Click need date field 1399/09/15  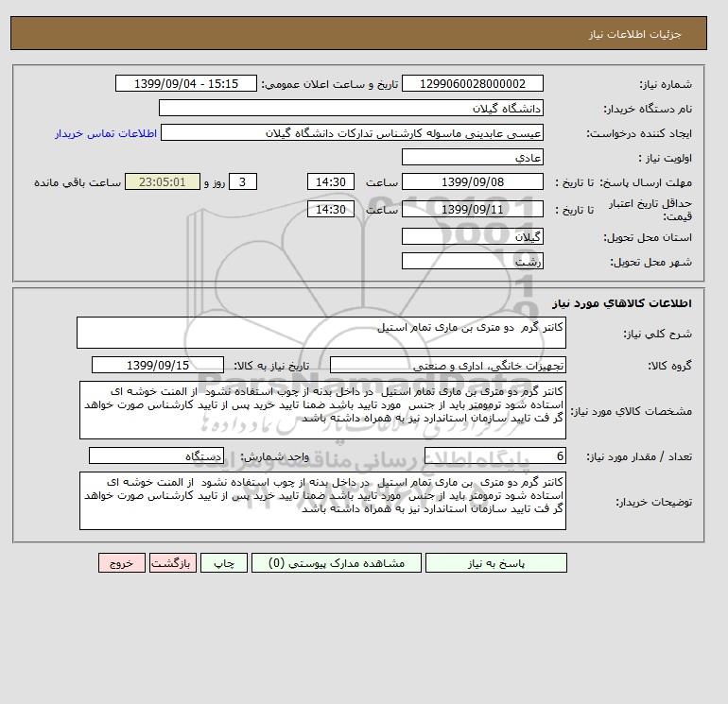pyautogui.click(x=158, y=365)
